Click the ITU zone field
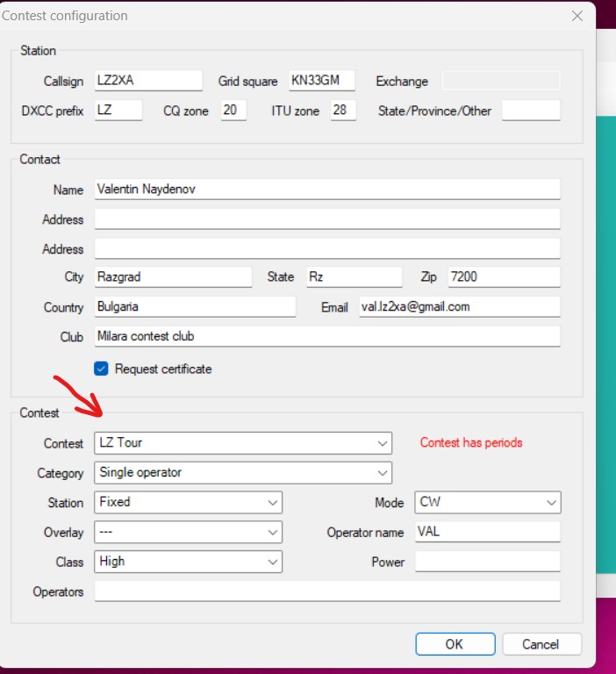The height and width of the screenshot is (674, 616). (343, 110)
